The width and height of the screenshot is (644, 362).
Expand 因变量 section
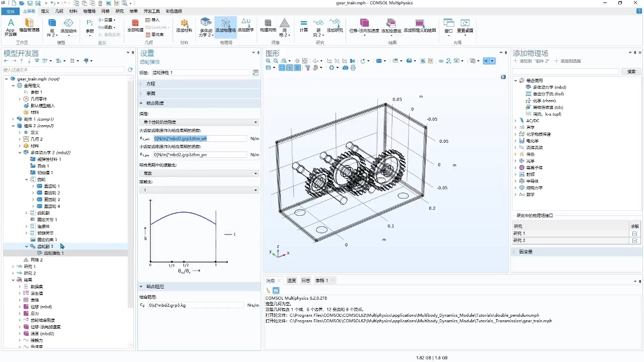tap(576, 251)
